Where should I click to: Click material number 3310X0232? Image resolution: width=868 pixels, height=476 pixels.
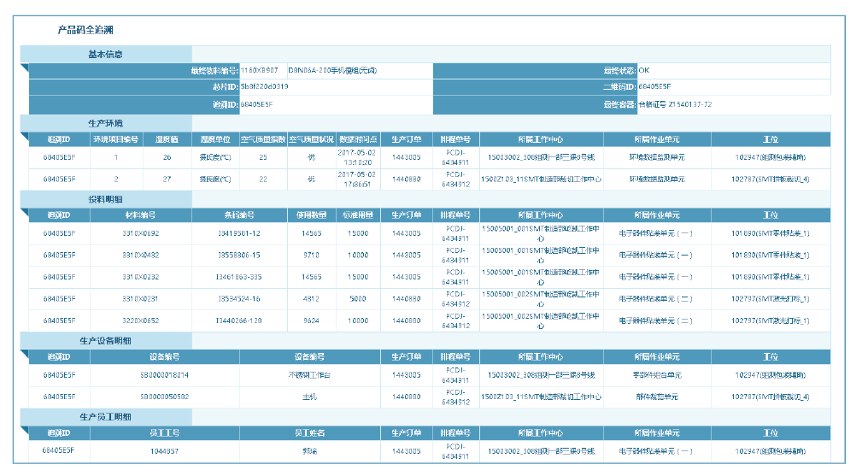141,277
